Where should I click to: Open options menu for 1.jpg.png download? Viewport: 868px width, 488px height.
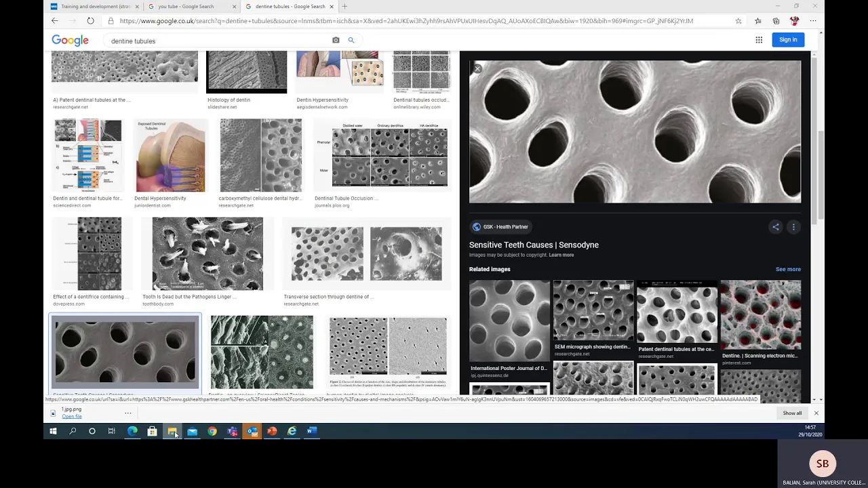(127, 413)
